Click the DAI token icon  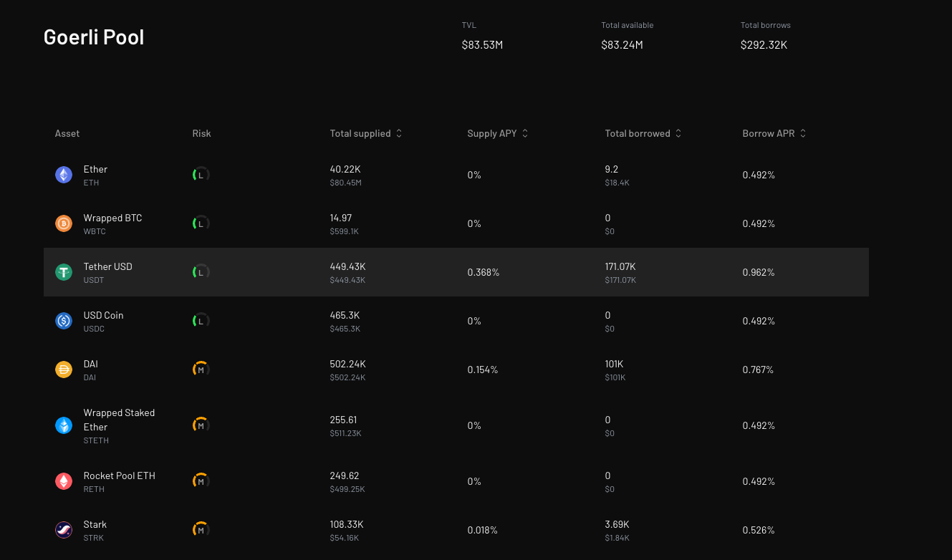coord(64,370)
